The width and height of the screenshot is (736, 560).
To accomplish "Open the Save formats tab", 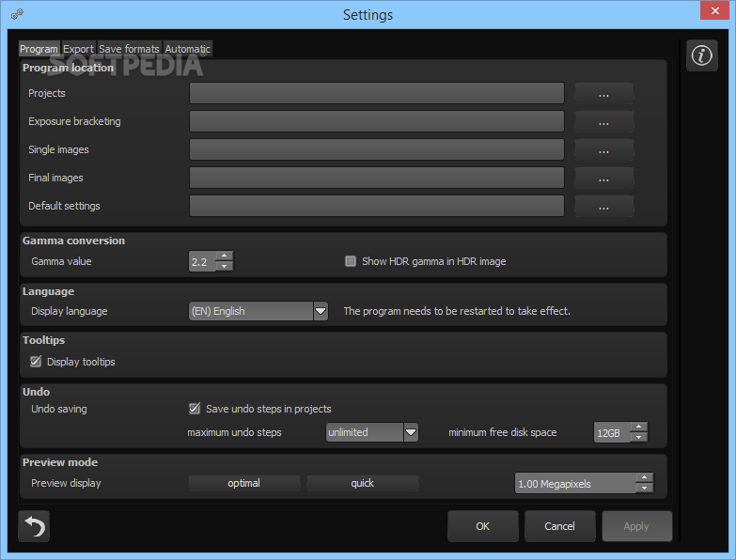I will (129, 49).
